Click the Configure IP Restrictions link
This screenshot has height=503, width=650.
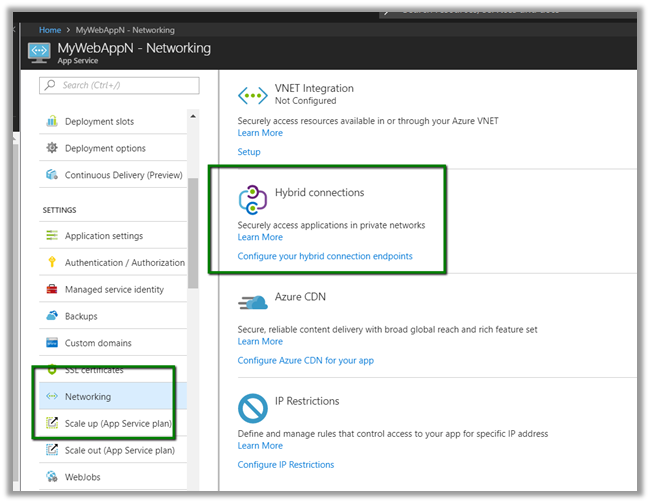click(x=286, y=465)
